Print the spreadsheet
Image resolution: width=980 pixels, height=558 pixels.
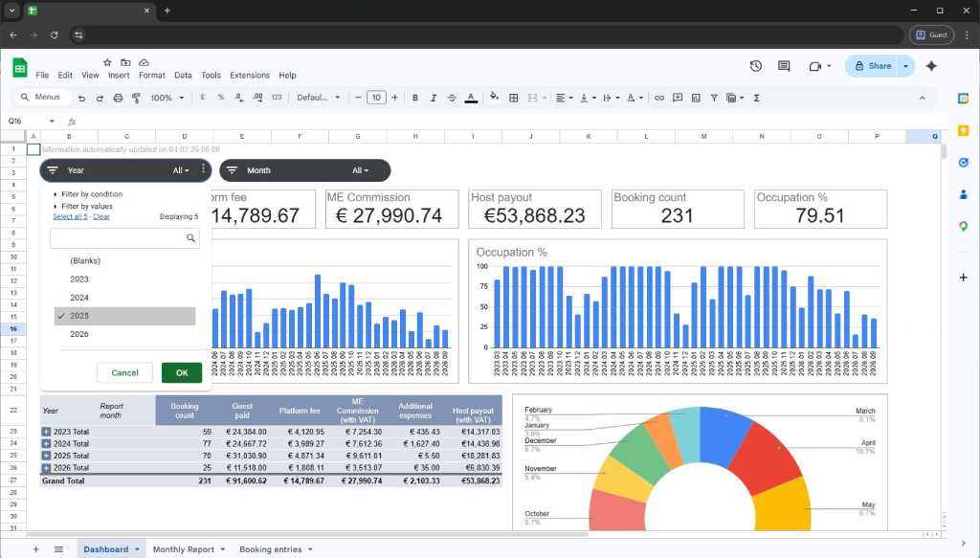118,98
